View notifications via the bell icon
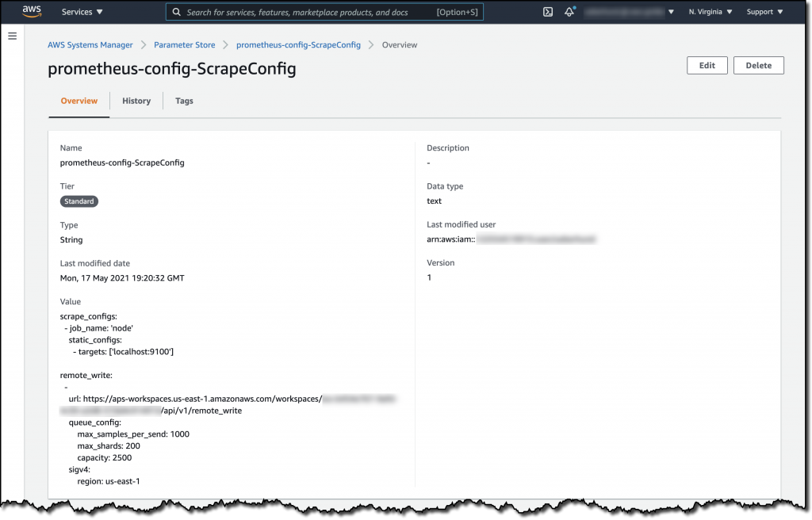Image resolution: width=812 pixels, height=520 pixels. 569,12
